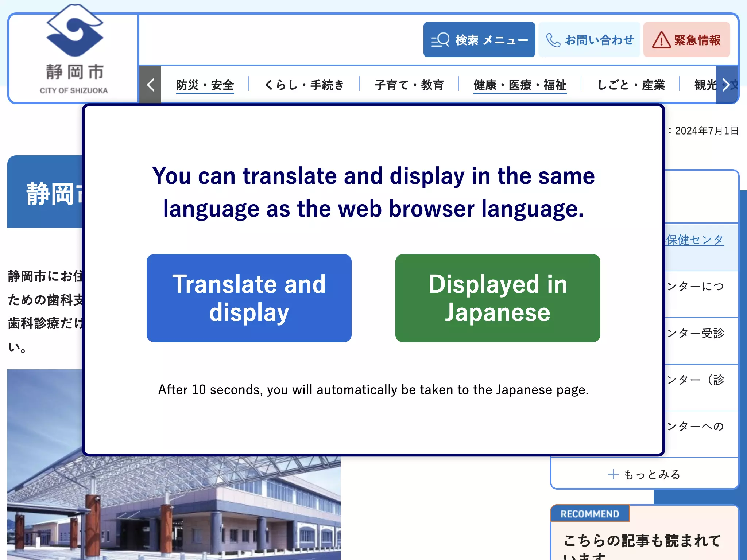
Task: Select しごと・産業 menu item
Action: 631,85
